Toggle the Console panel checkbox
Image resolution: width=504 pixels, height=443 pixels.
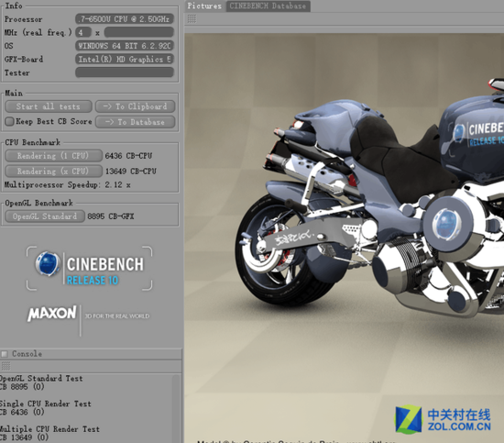[5, 354]
